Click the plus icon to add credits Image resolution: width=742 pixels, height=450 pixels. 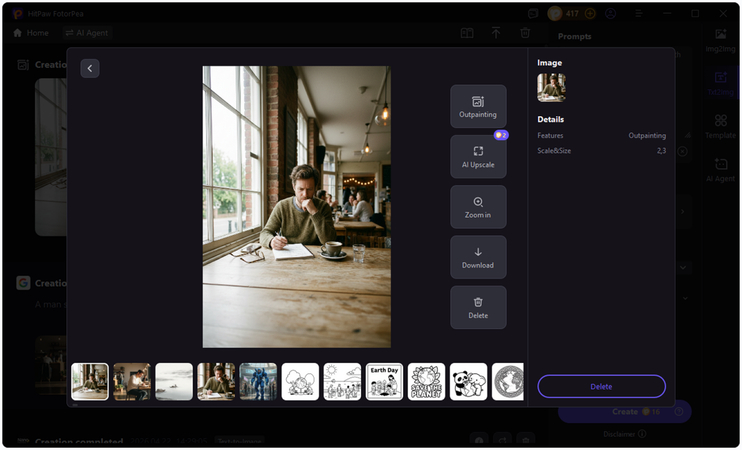[x=590, y=14]
